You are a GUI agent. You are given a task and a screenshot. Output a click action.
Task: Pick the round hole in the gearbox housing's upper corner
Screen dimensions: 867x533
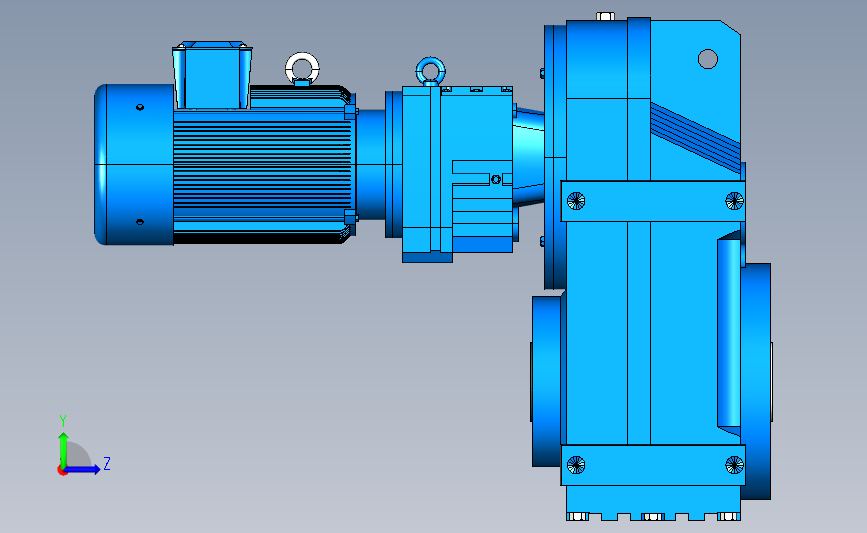click(x=708, y=59)
